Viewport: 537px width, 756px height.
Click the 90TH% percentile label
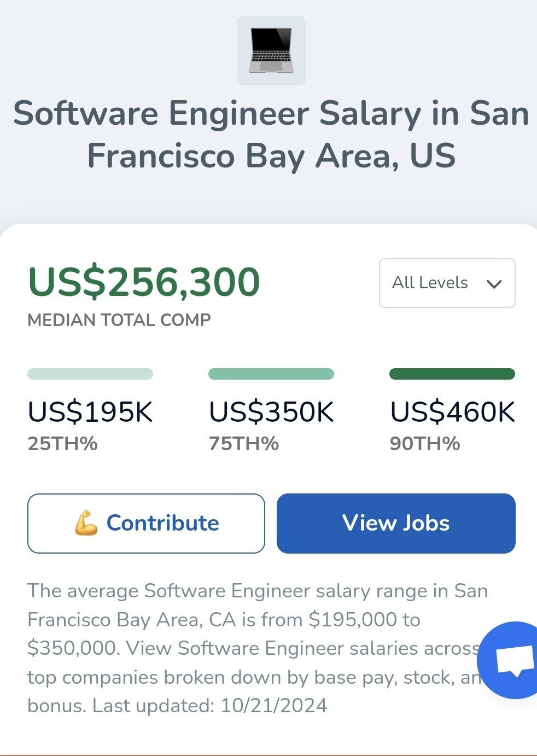pyautogui.click(x=425, y=444)
